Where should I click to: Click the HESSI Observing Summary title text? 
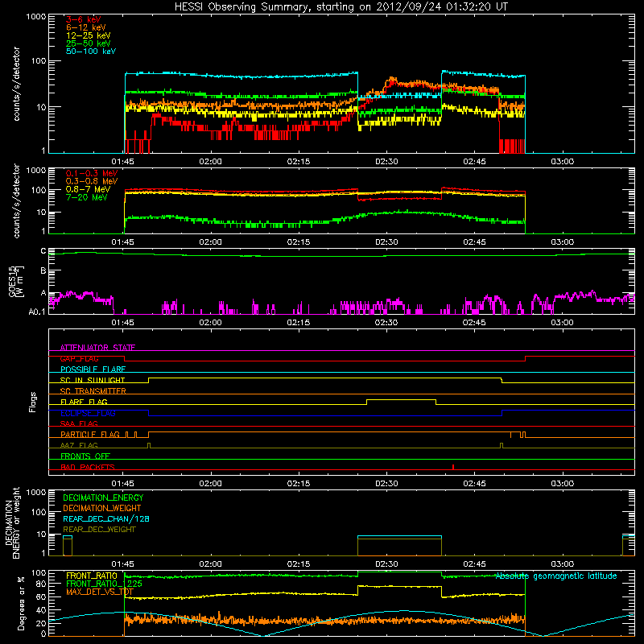click(x=341, y=7)
